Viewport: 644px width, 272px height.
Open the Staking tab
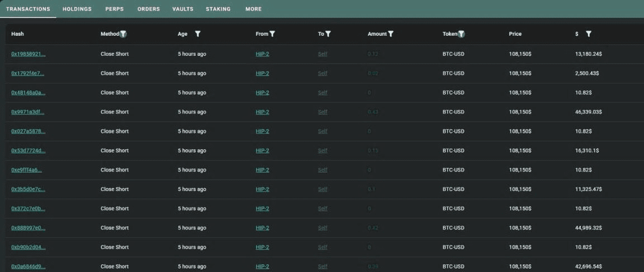(217, 9)
